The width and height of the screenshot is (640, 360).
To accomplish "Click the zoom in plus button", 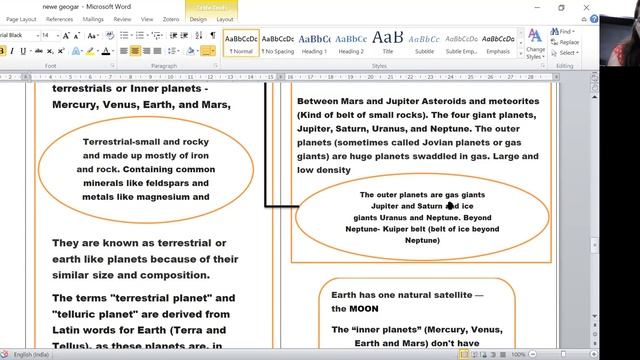I will [594, 354].
